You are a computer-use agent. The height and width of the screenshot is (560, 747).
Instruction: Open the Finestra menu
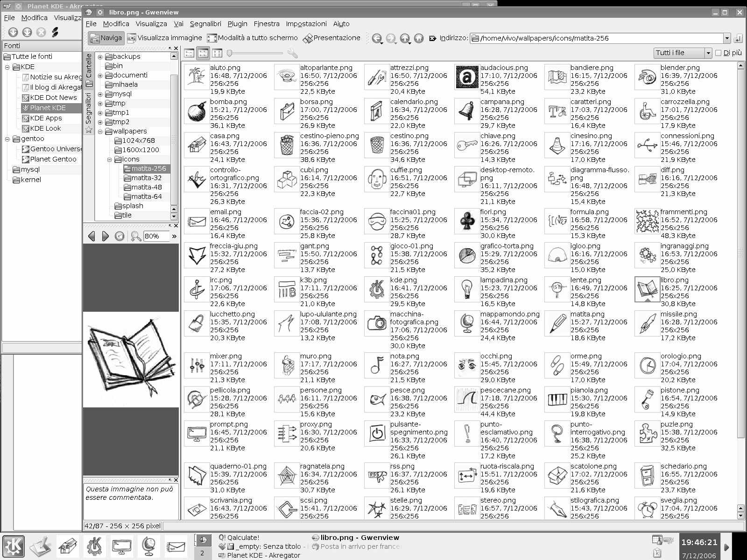pyautogui.click(x=266, y=24)
